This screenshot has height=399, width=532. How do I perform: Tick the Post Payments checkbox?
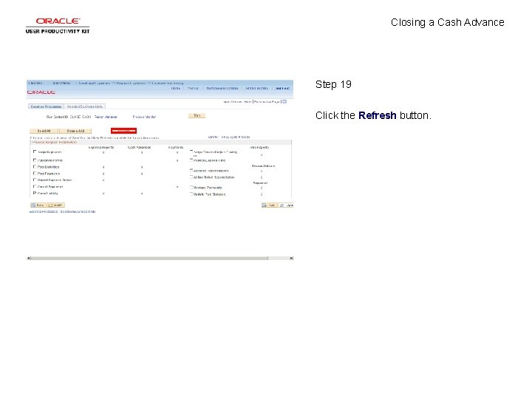[x=35, y=174]
